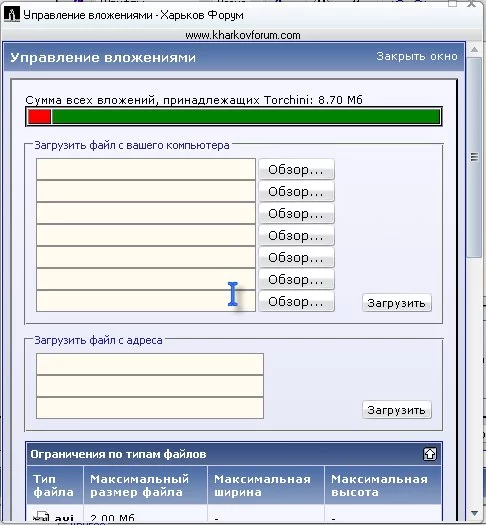486x525 pixels.
Task: Click the avi file type icon
Action: tap(42, 517)
